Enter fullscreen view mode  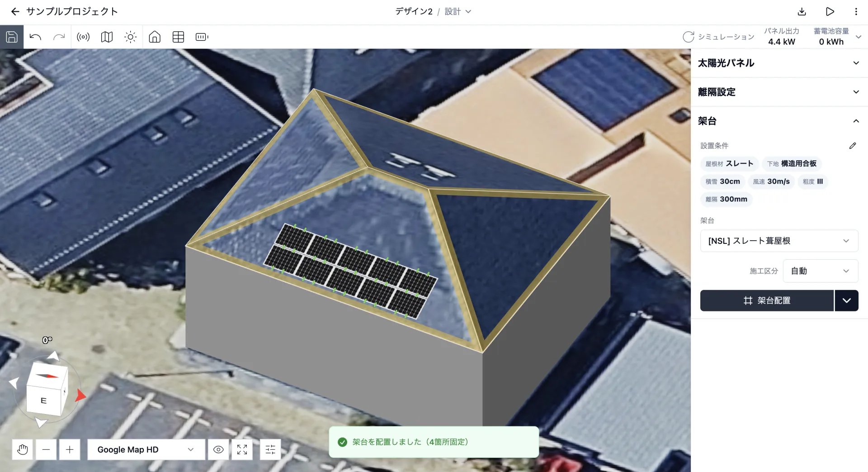click(x=242, y=449)
